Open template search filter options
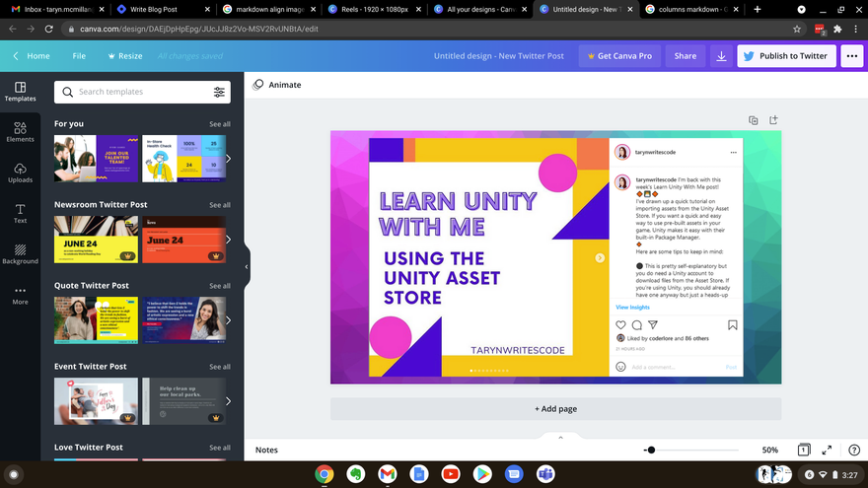 pyautogui.click(x=219, y=92)
